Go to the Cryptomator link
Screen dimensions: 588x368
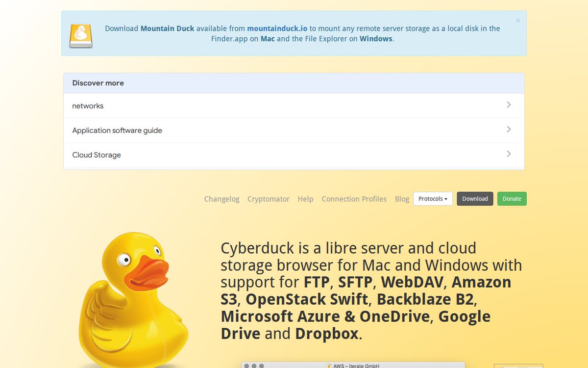pos(269,199)
